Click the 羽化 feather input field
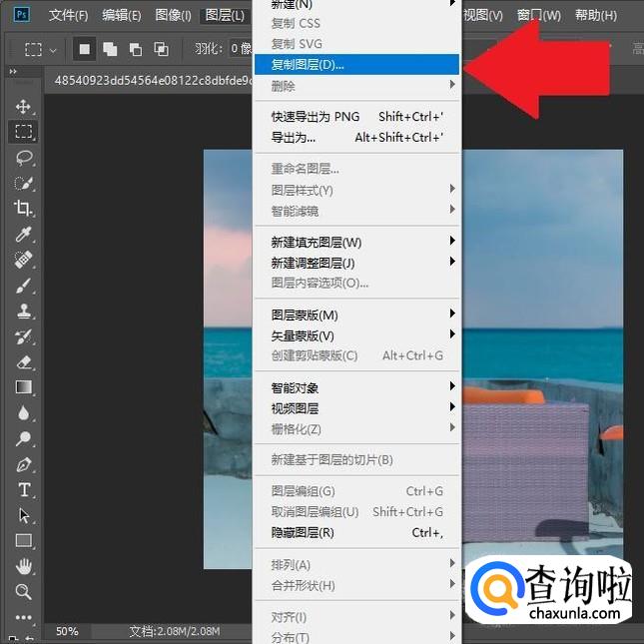644x644 pixels. [x=241, y=49]
